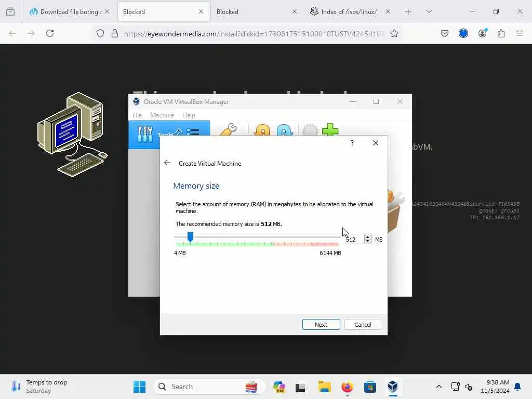This screenshot has height=399, width=532.
Task: Go back with the wizard's arrow icon
Action: pyautogui.click(x=167, y=163)
